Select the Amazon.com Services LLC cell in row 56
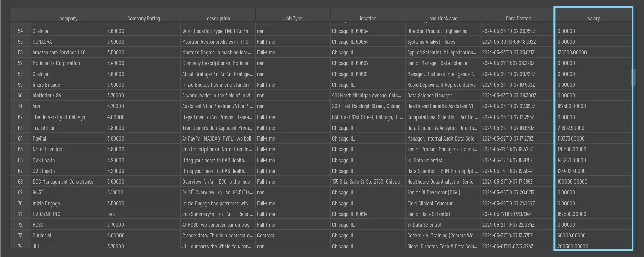The height and width of the screenshot is (257, 644). [68, 52]
